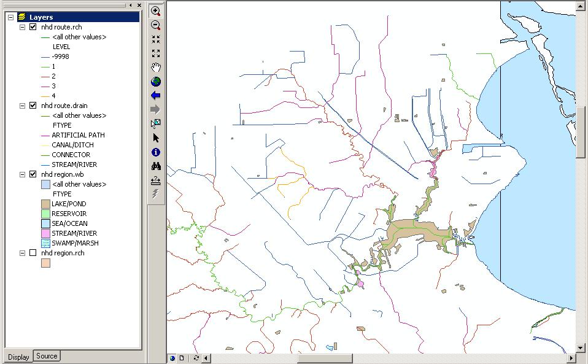This screenshot has height=364, width=588.
Task: Open the Find binoculars tool
Action: coord(156,166)
